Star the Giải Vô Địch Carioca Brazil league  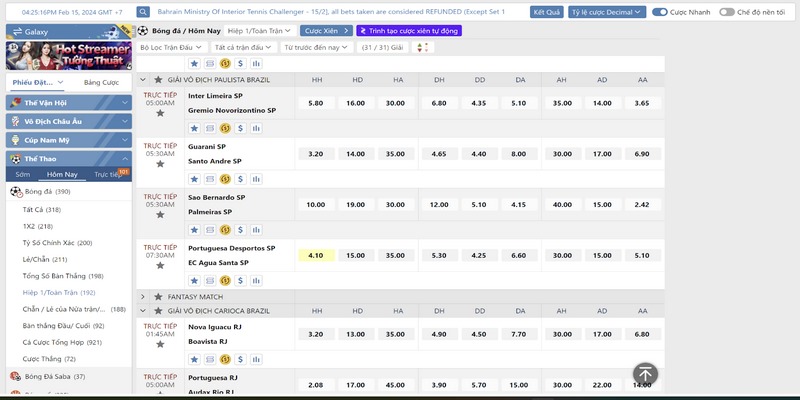coord(158,311)
